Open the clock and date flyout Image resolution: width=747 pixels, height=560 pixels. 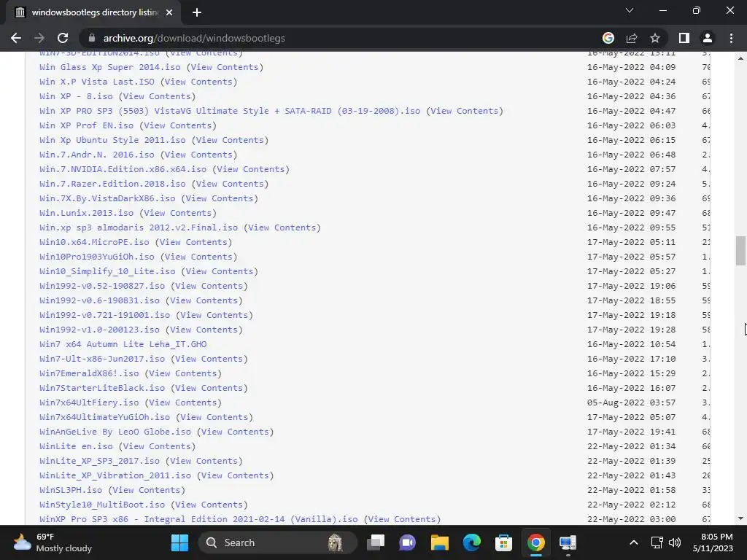click(713, 542)
